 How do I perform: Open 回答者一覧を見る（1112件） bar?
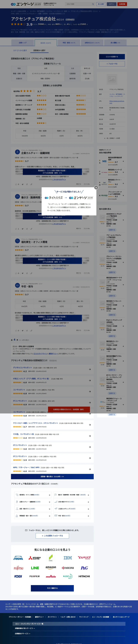(52, 476)
